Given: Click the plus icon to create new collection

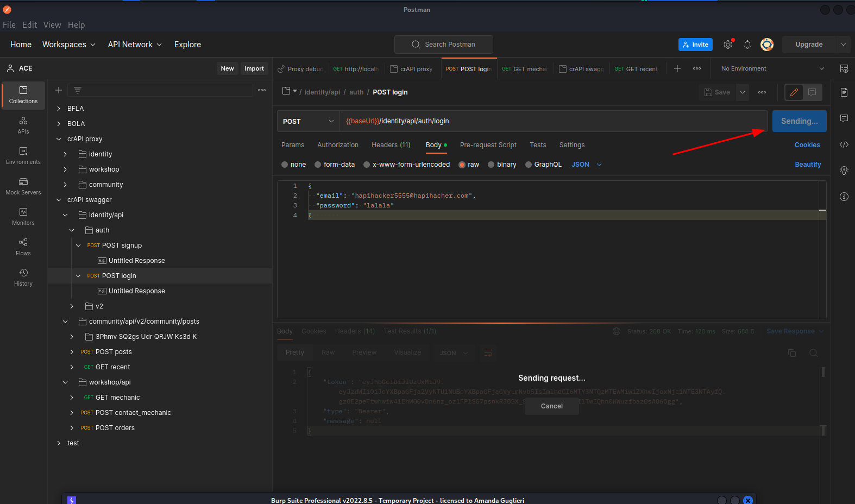Looking at the screenshot, I should 59,90.
